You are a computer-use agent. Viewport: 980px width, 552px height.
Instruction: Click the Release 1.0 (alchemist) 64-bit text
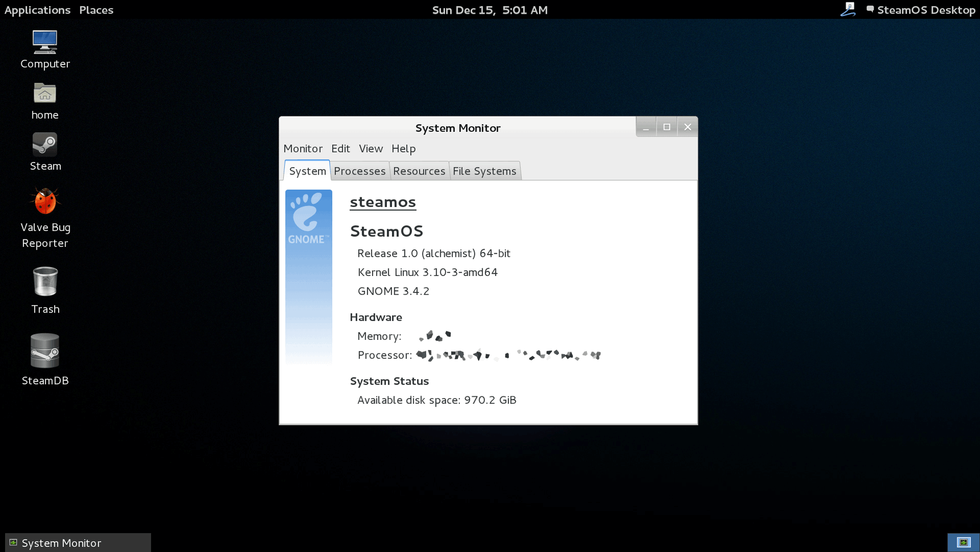click(x=434, y=253)
